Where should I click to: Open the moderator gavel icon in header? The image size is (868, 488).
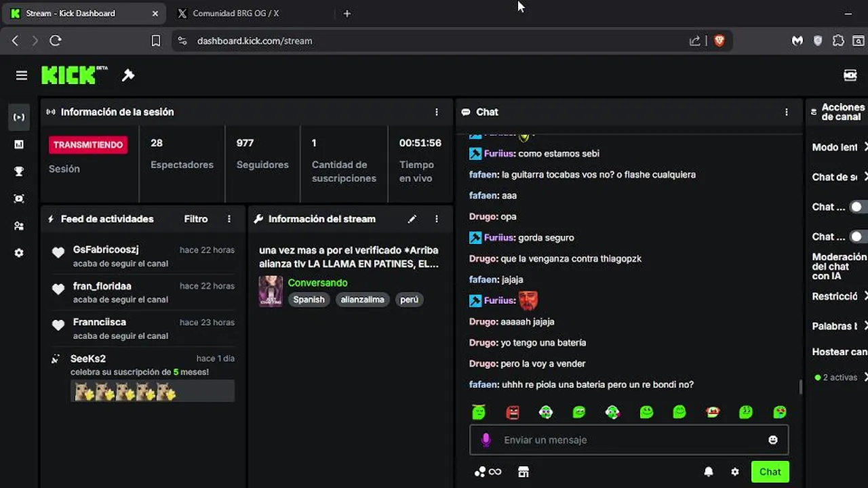tap(128, 75)
